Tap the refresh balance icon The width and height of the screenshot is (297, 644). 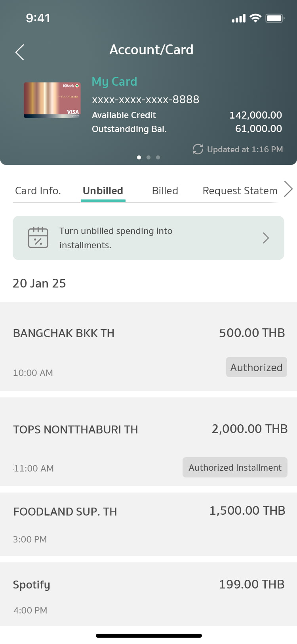tap(198, 149)
